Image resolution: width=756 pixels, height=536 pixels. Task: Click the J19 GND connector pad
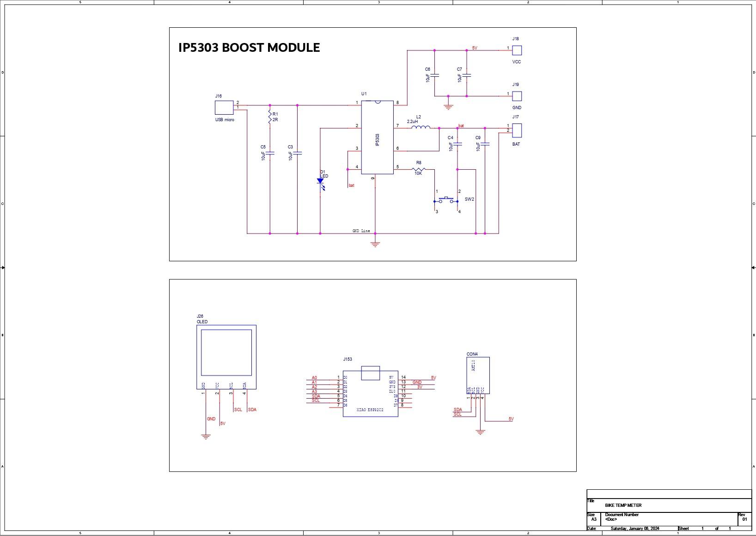click(x=517, y=96)
